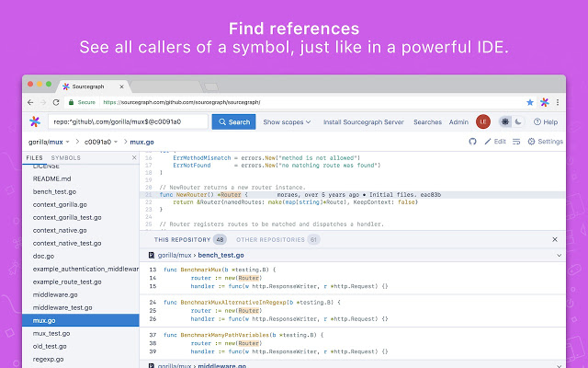Open Help
The height and width of the screenshot is (368, 588).
[546, 121]
